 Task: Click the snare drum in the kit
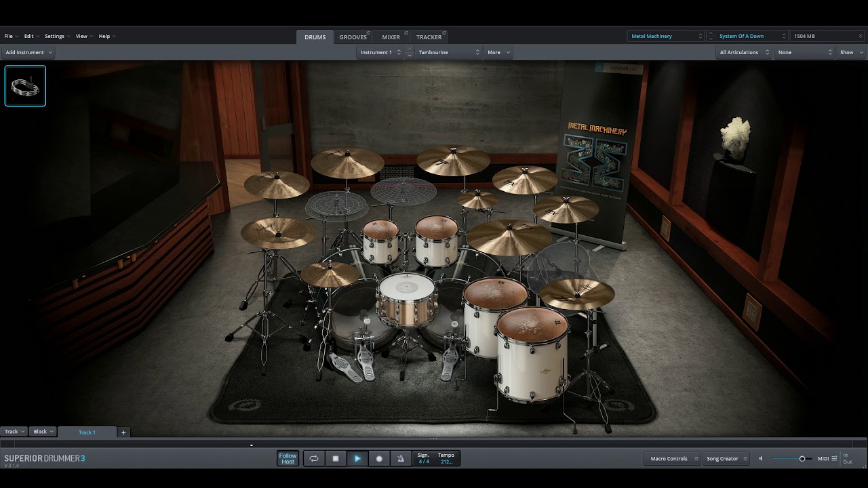click(406, 299)
